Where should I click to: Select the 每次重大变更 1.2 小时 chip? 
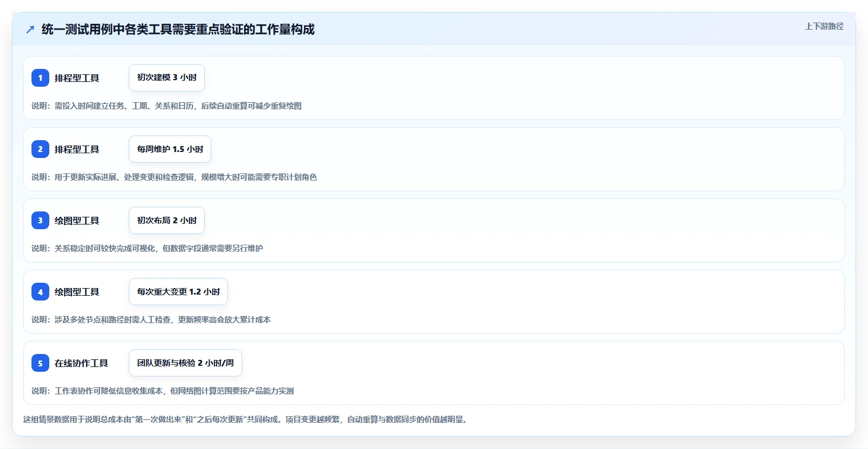pos(178,292)
